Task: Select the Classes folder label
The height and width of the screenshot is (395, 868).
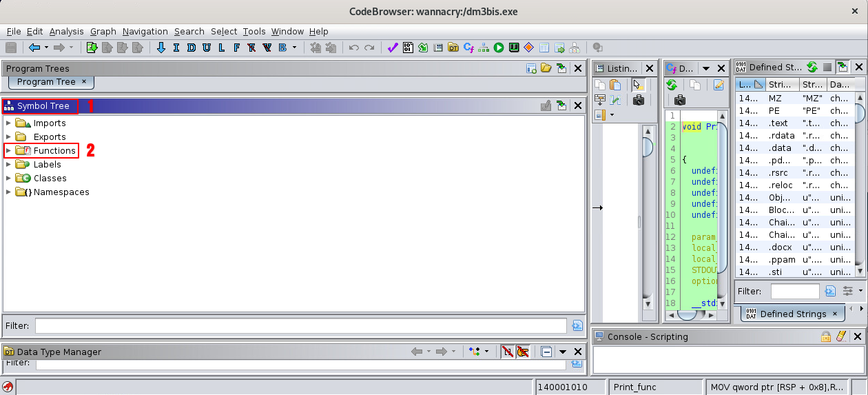Action: click(x=50, y=178)
